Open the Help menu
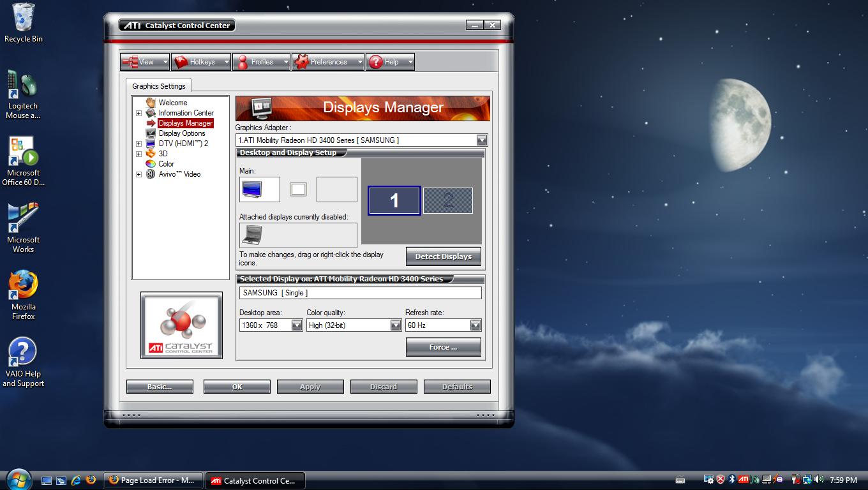 coord(390,62)
